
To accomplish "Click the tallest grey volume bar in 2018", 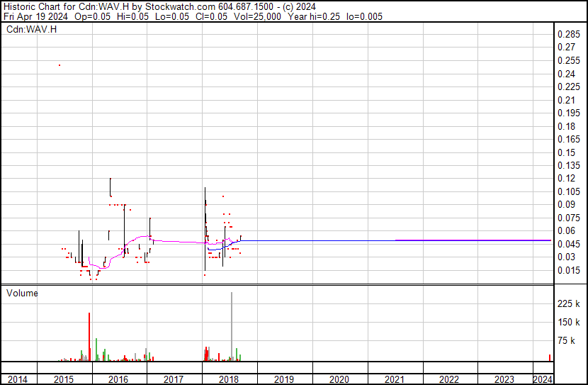I will tap(232, 326).
